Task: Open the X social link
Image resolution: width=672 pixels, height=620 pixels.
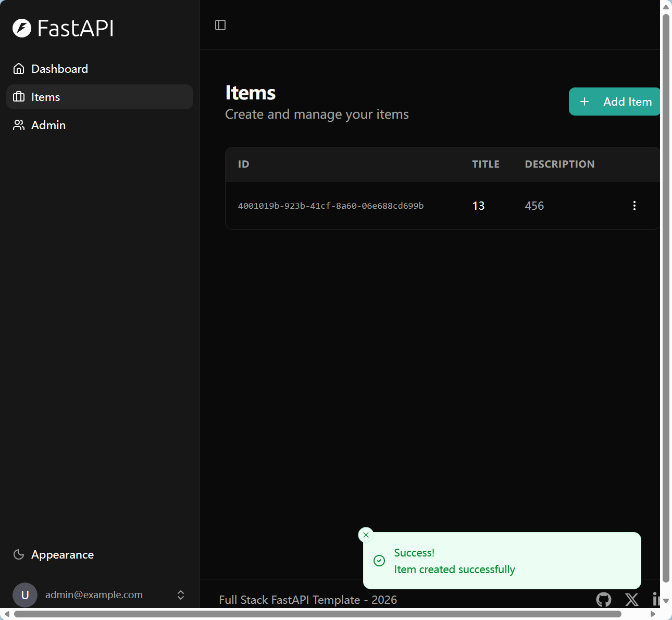Action: (x=632, y=600)
